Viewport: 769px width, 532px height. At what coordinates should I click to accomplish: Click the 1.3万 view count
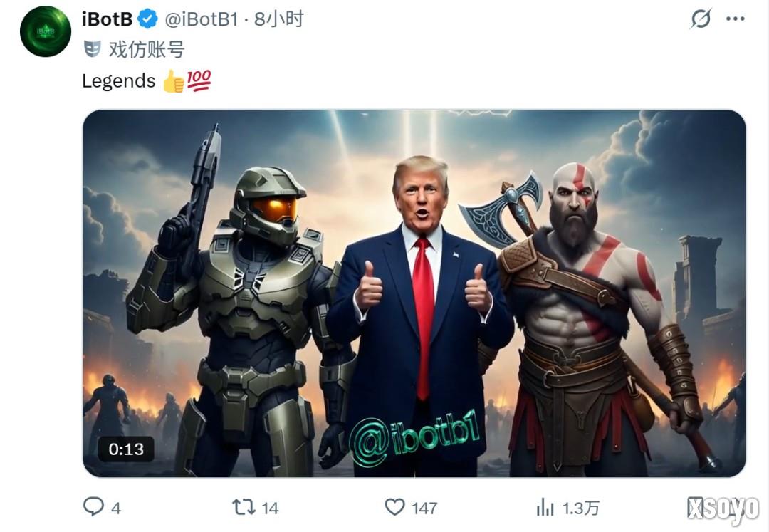pos(581,508)
